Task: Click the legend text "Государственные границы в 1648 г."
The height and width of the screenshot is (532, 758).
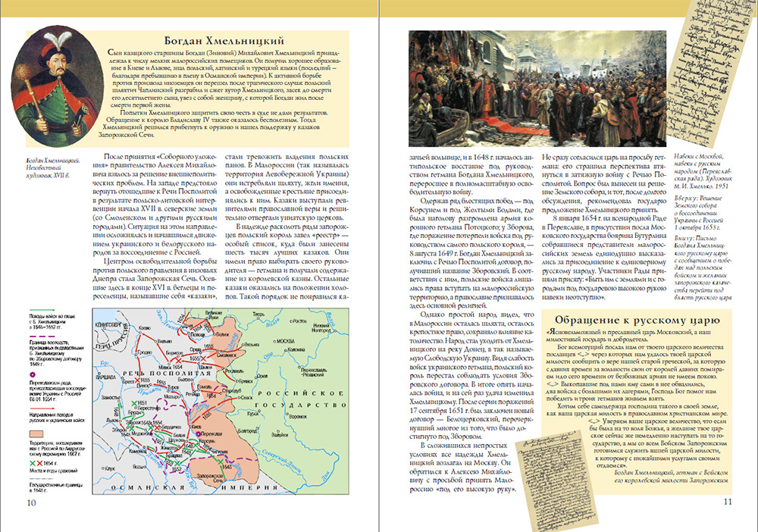Action: pos(56,487)
